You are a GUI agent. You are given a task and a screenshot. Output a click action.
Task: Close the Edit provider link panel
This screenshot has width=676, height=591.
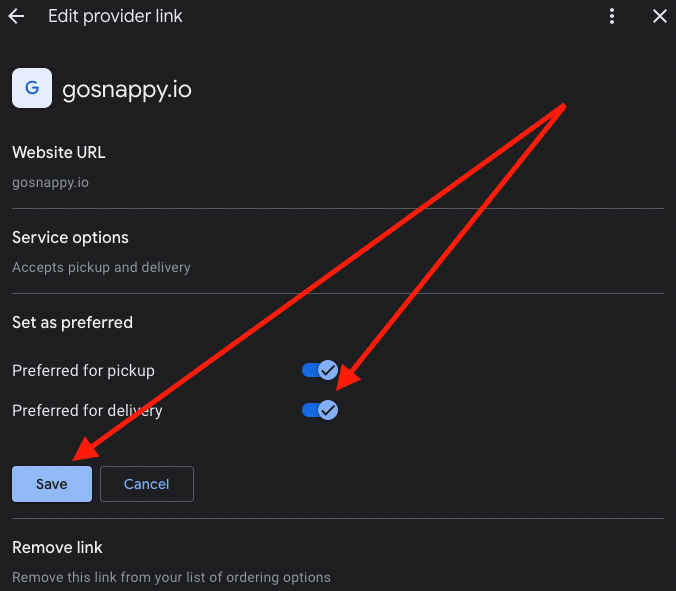click(x=659, y=17)
